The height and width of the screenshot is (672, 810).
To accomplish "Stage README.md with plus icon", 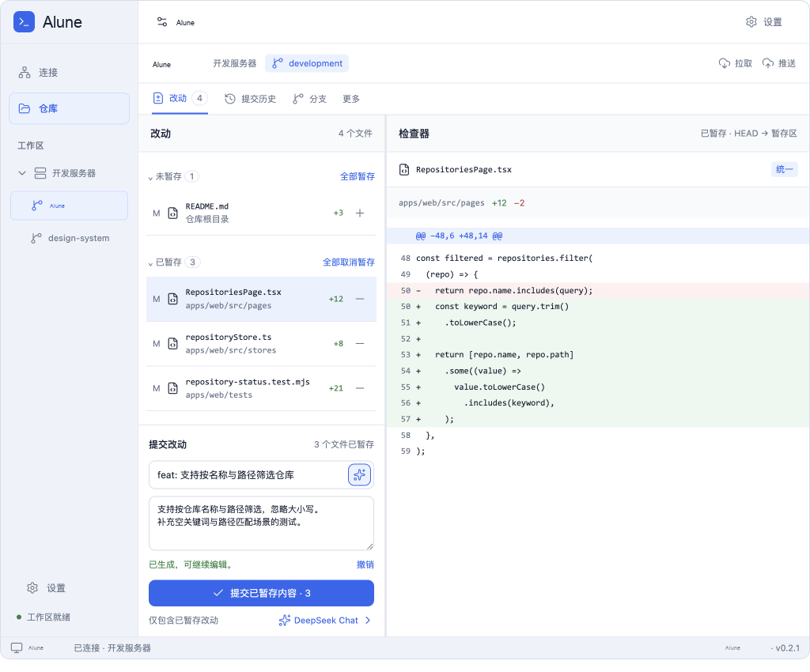I will pos(360,213).
